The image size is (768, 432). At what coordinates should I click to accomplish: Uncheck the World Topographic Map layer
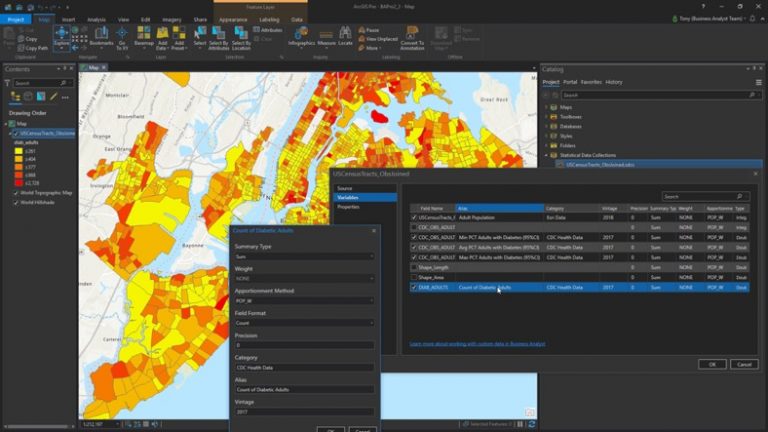pyautogui.click(x=15, y=192)
